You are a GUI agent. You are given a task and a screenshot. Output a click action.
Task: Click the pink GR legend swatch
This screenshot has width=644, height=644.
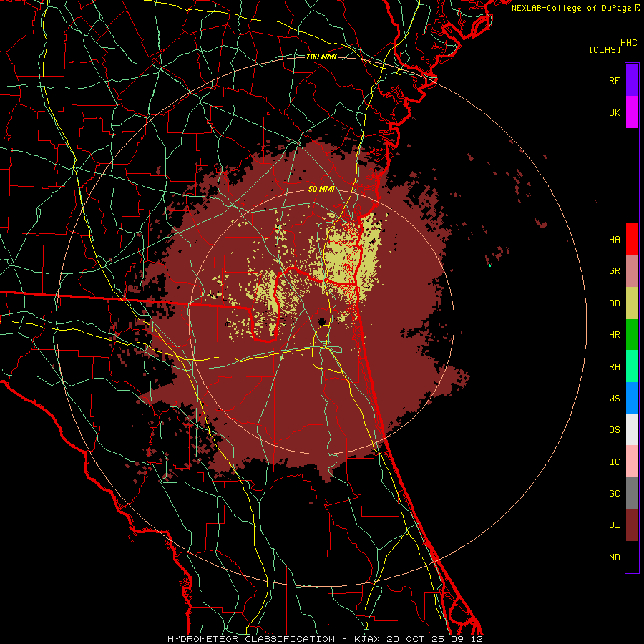point(632,271)
